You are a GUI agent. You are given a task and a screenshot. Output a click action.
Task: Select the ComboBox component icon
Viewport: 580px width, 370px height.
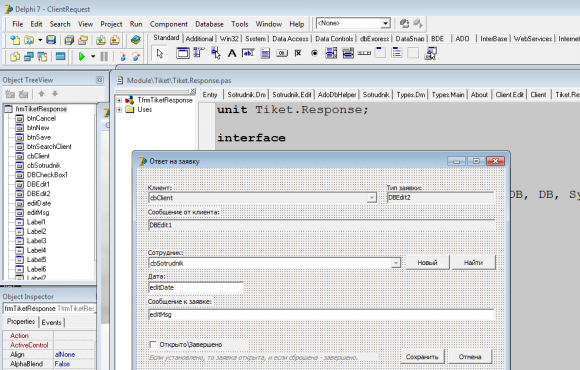(348, 53)
